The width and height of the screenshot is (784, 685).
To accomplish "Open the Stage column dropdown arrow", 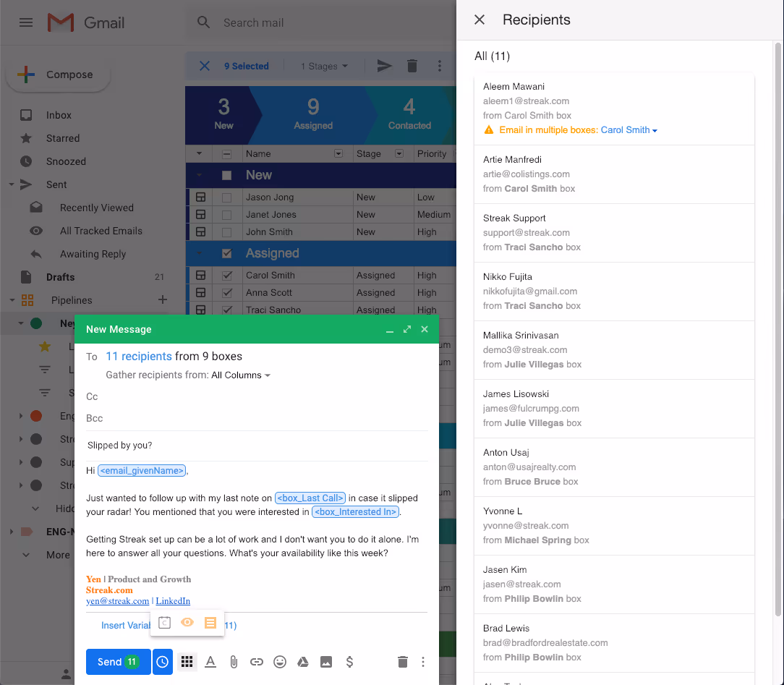I will 399,153.
